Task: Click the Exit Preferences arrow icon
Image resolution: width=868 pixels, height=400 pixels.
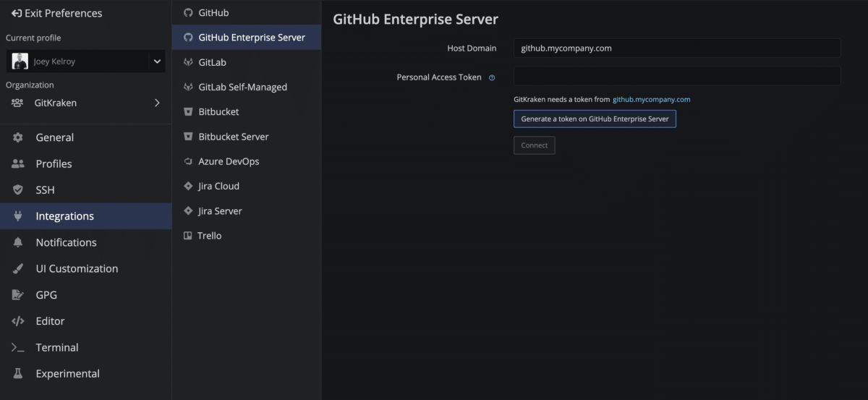Action: 17,13
